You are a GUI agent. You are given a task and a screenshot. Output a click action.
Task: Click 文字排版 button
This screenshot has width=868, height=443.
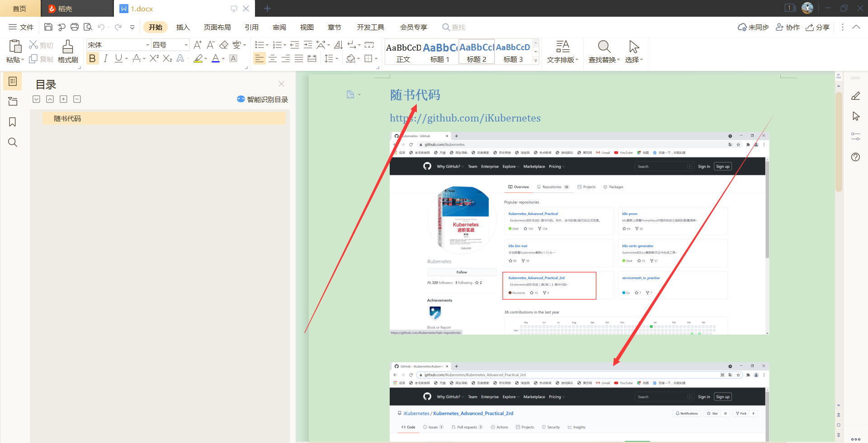point(562,51)
